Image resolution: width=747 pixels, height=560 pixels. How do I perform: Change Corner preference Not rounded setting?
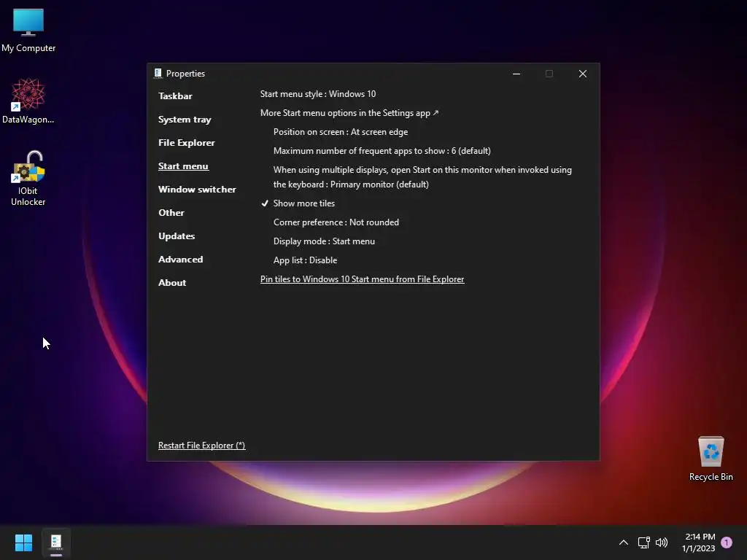tap(336, 222)
